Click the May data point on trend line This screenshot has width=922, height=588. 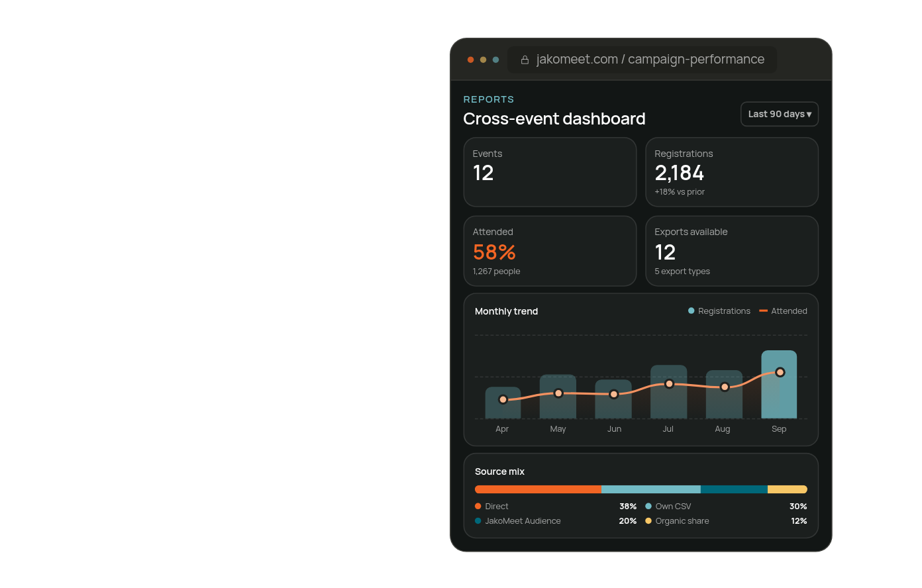tap(558, 393)
